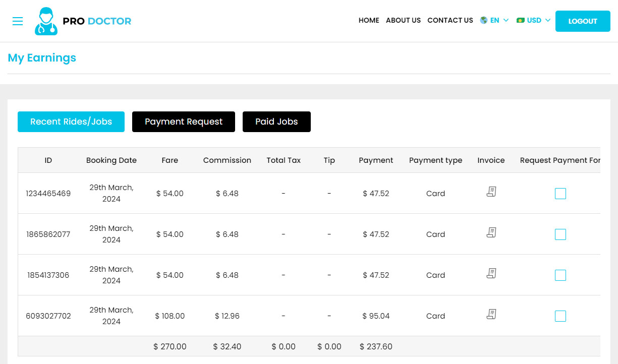Select payment checkbox for job 6093027702

560,316
